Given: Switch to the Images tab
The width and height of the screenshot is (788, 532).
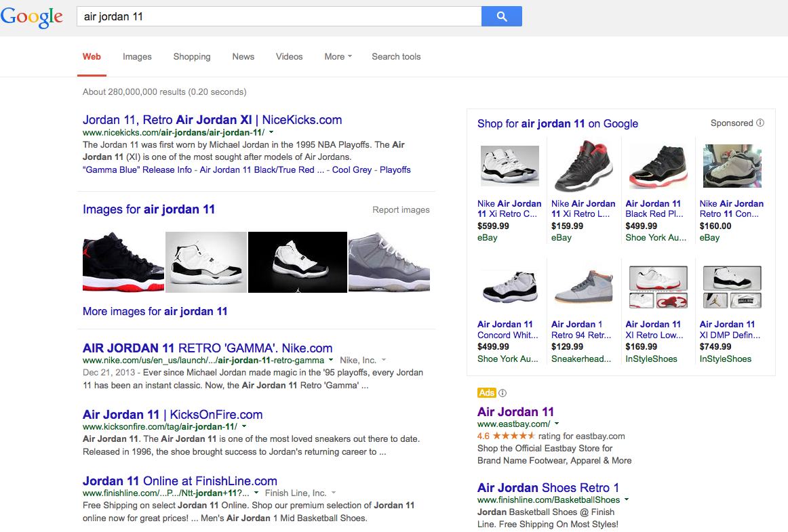Looking at the screenshot, I should [x=137, y=57].
